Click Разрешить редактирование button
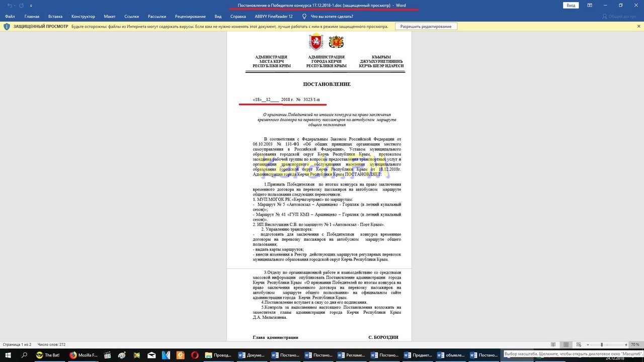Viewport: 644px width, 362px height. [426, 26]
